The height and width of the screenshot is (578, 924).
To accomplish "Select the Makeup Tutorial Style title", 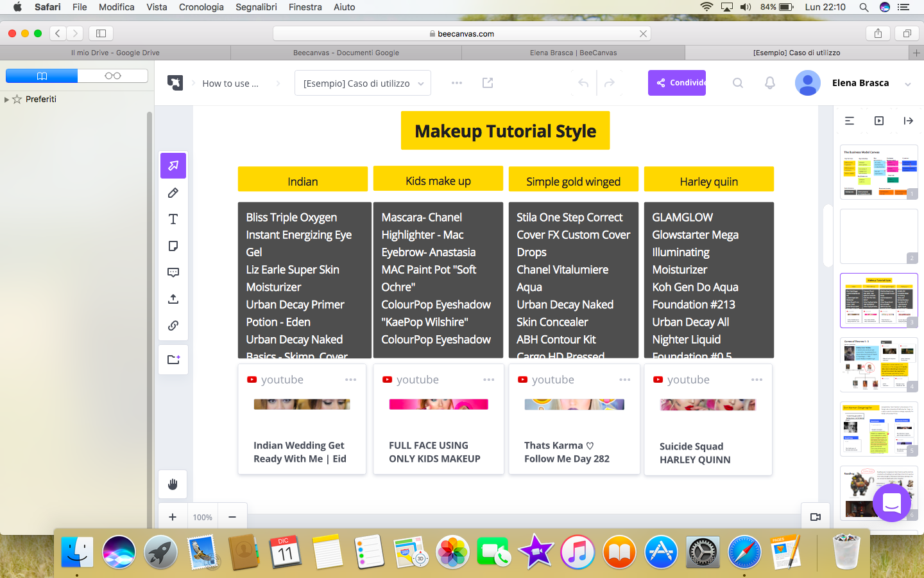I will tap(506, 130).
